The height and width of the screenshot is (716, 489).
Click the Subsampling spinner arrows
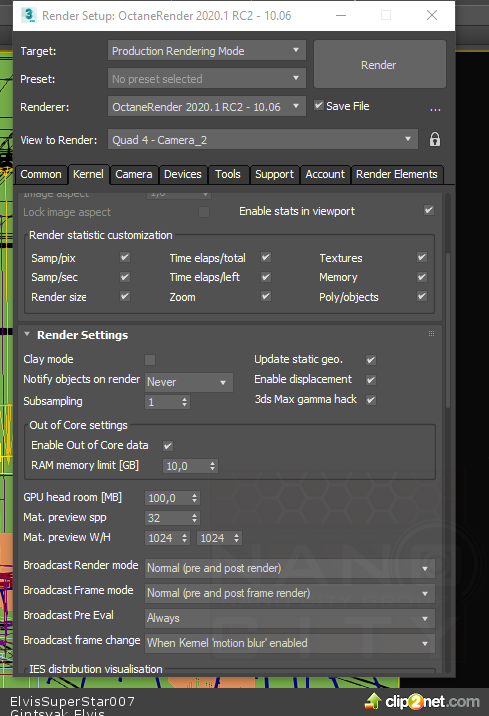[184, 402]
